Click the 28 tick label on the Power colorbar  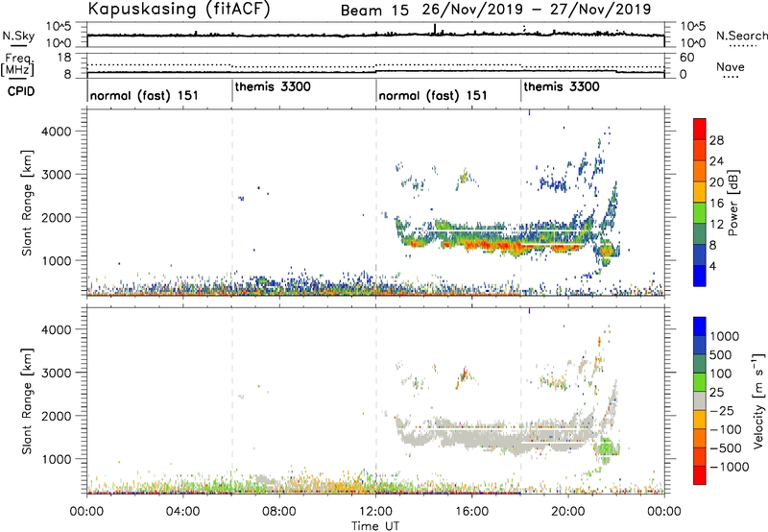pyautogui.click(x=716, y=140)
